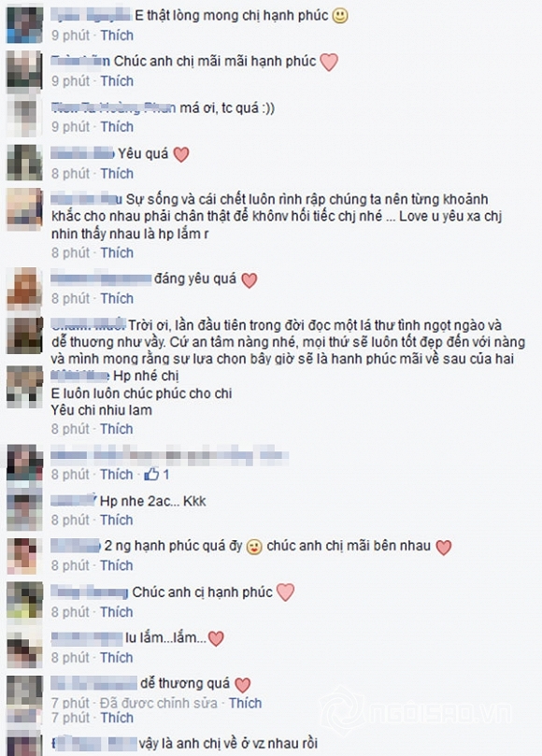
Task: Like the long 'Sự sống và cái chết' comment
Action: tap(117, 253)
